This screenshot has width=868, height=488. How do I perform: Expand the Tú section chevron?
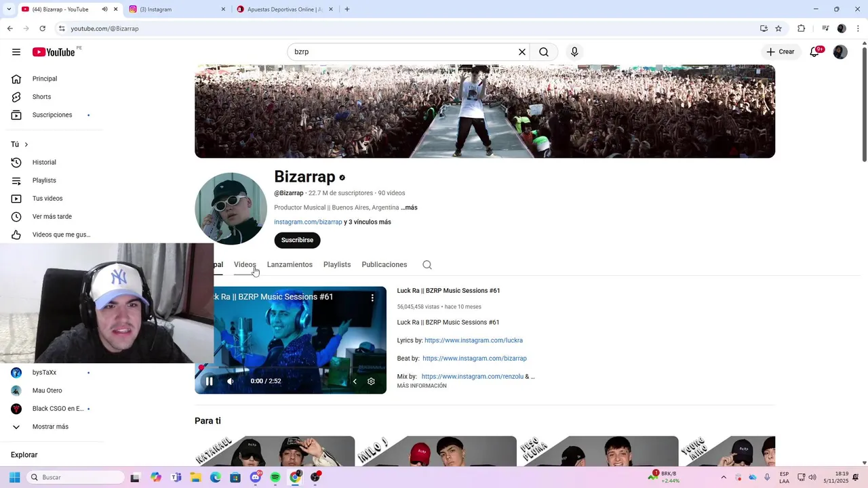(x=26, y=144)
